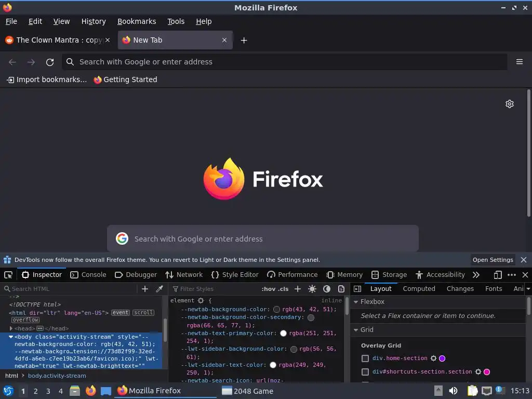This screenshot has width=532, height=399.
Task: Open the Firefox hamburger application menu
Action: (x=520, y=62)
